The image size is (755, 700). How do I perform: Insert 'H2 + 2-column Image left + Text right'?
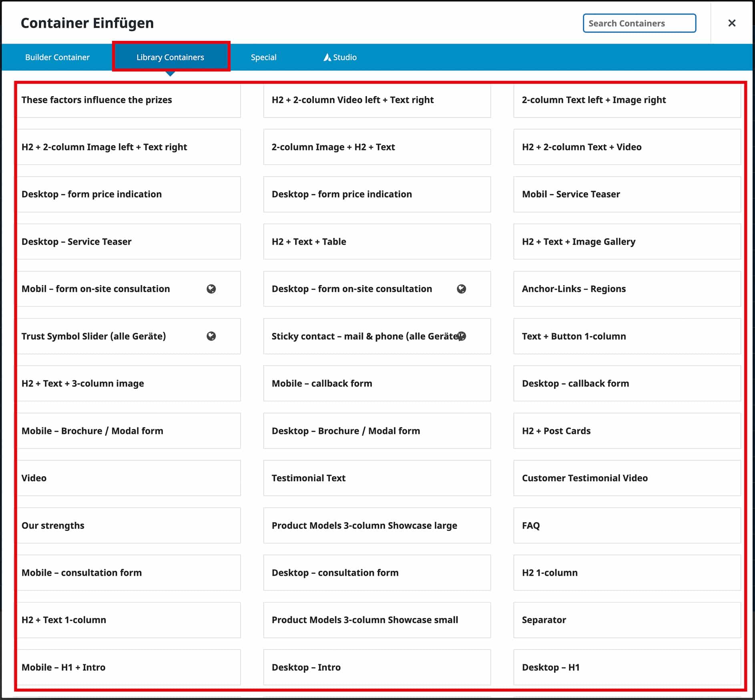[129, 147]
